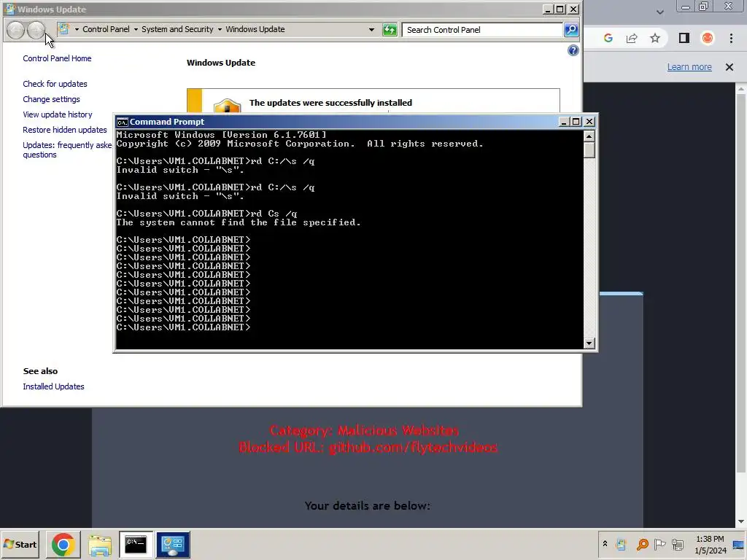
Task: Click Windows Update breadcrumb
Action: (x=255, y=29)
